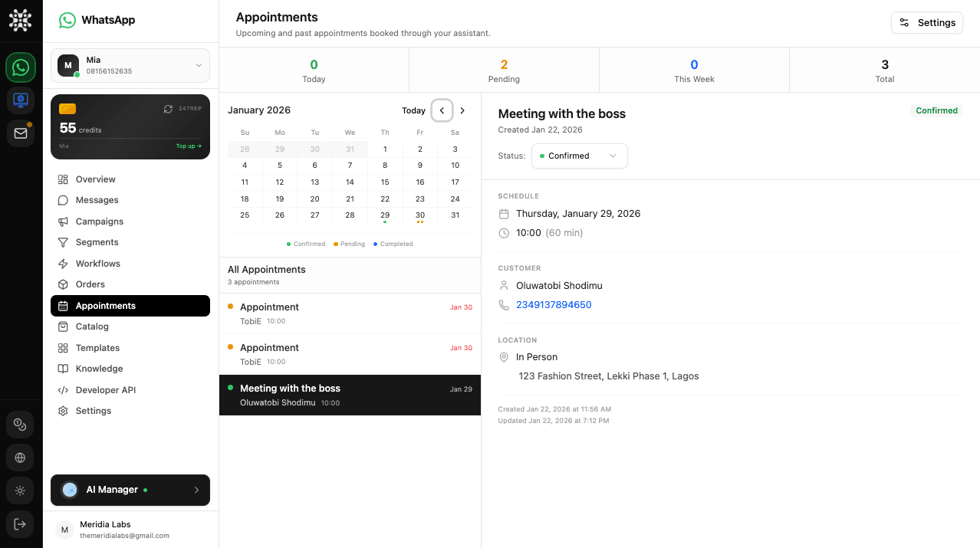Expand the AI Manager panel
Image resolution: width=980 pixels, height=548 pixels.
(x=130, y=490)
